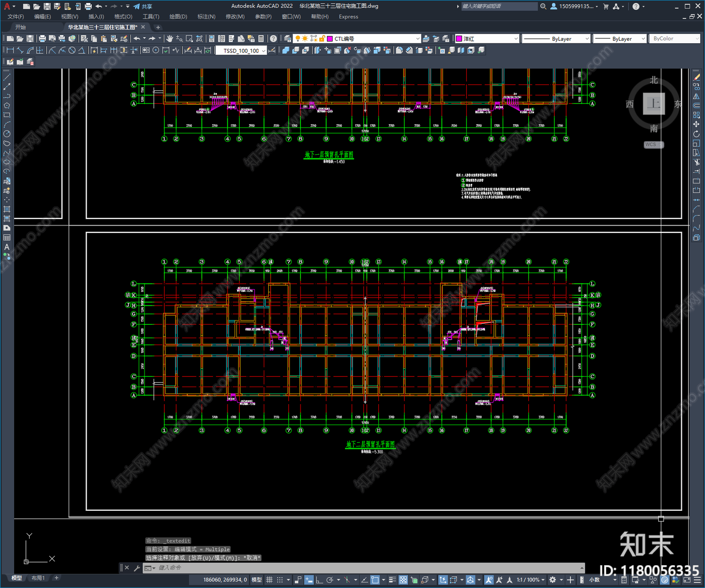The width and height of the screenshot is (705, 588).
Task: Expand the first ByLayer linetype dropdown
Action: [x=556, y=39]
